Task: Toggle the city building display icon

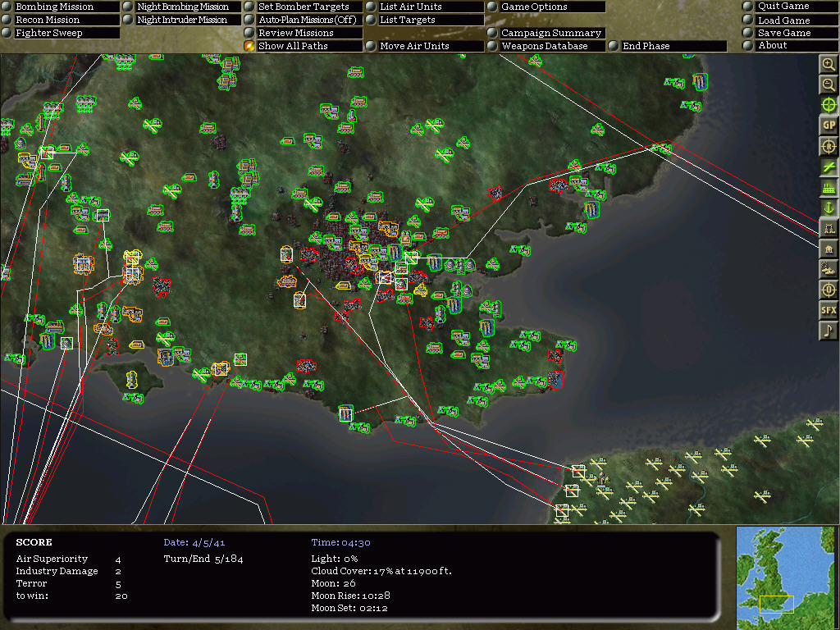Action: [x=829, y=249]
